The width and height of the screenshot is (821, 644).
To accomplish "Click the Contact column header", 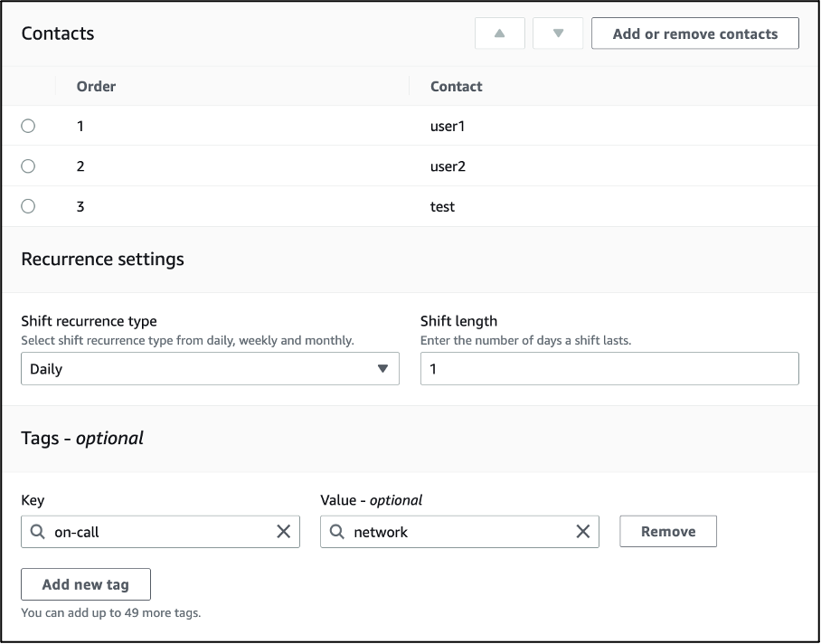I will coord(456,87).
